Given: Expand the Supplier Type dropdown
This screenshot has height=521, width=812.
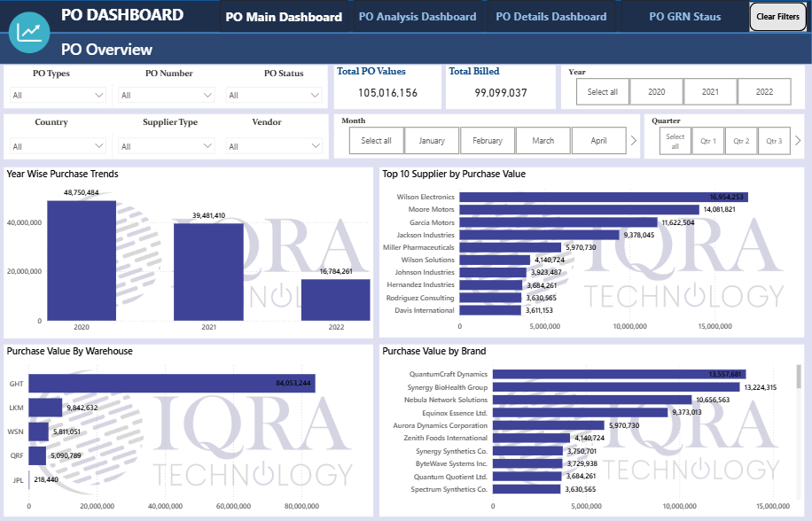Looking at the screenshot, I should 167,146.
